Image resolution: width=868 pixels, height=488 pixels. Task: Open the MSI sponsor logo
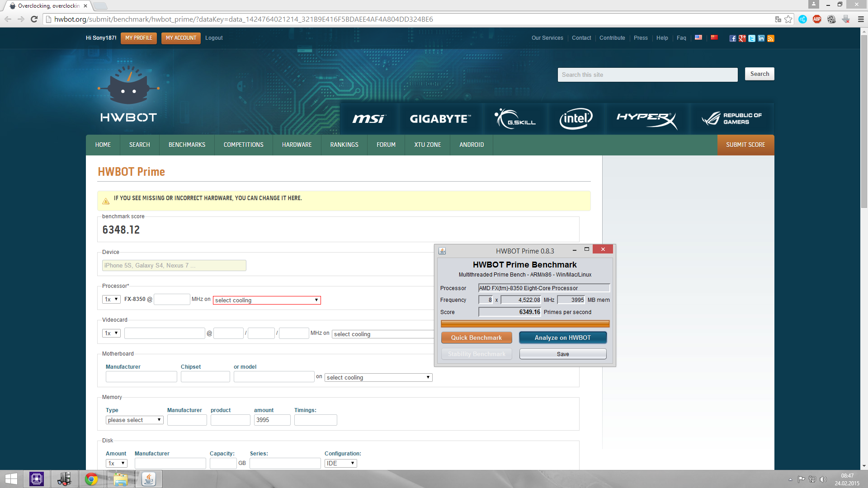click(x=369, y=119)
